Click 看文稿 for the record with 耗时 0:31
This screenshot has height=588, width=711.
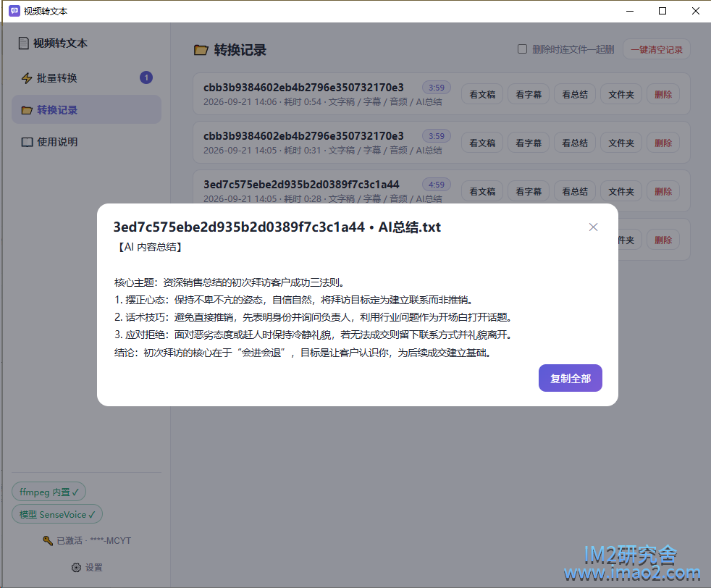coord(482,143)
